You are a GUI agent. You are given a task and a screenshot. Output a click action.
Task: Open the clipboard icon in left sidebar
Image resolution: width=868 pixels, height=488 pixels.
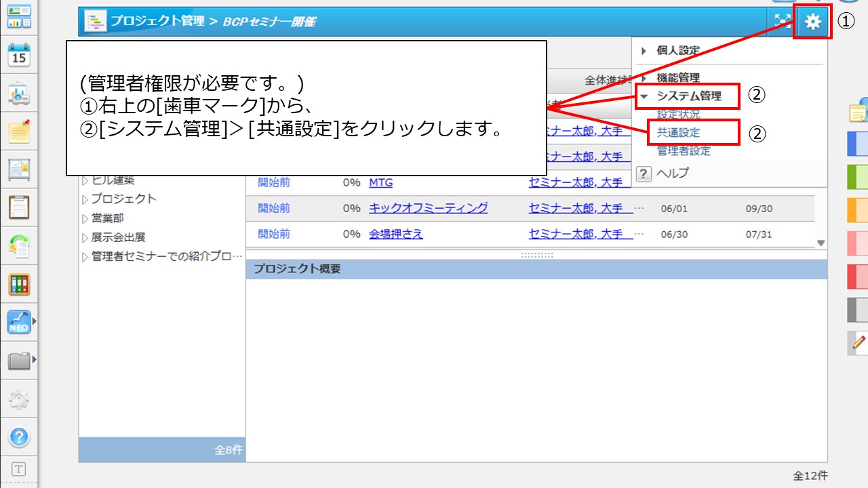[x=19, y=207]
